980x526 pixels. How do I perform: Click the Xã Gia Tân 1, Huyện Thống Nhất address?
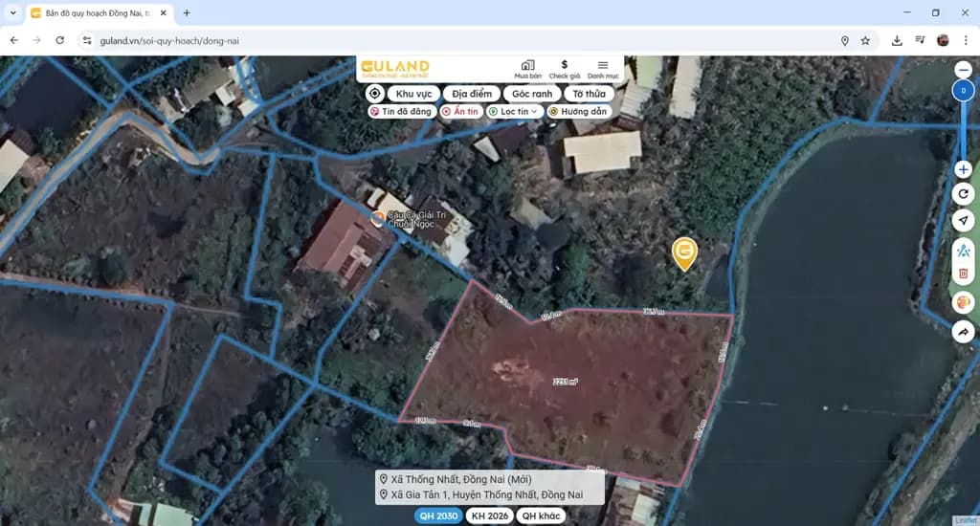pos(487,494)
